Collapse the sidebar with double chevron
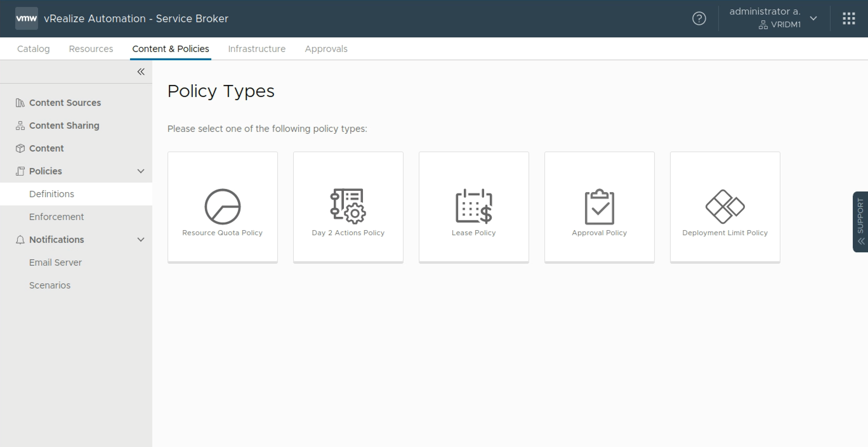This screenshot has height=447, width=868. coord(141,72)
